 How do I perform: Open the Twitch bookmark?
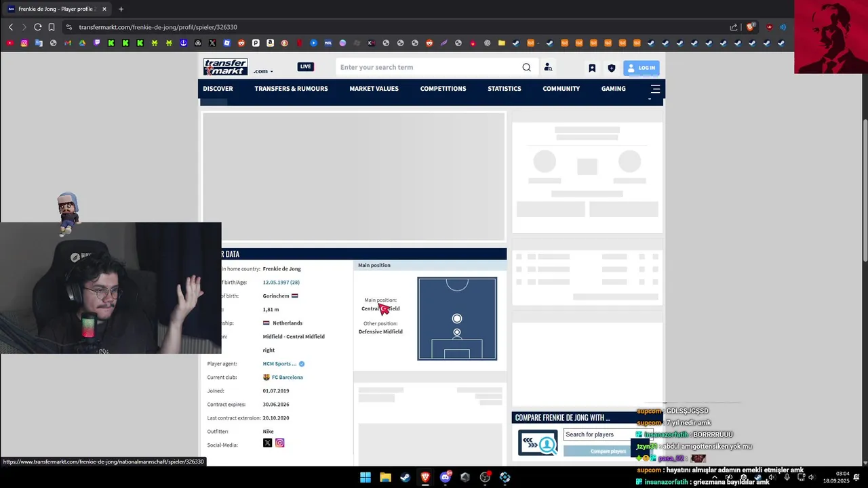coord(97,43)
